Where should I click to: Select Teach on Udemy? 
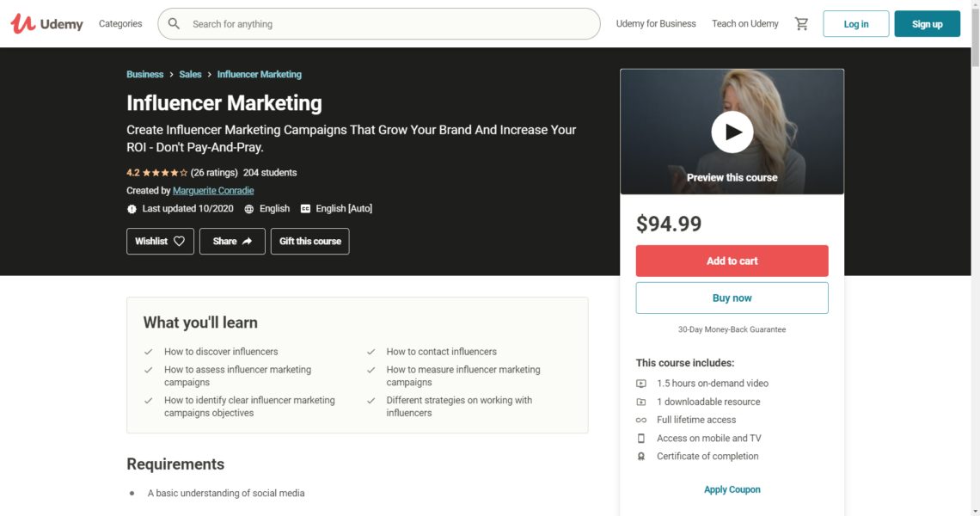[744, 23]
